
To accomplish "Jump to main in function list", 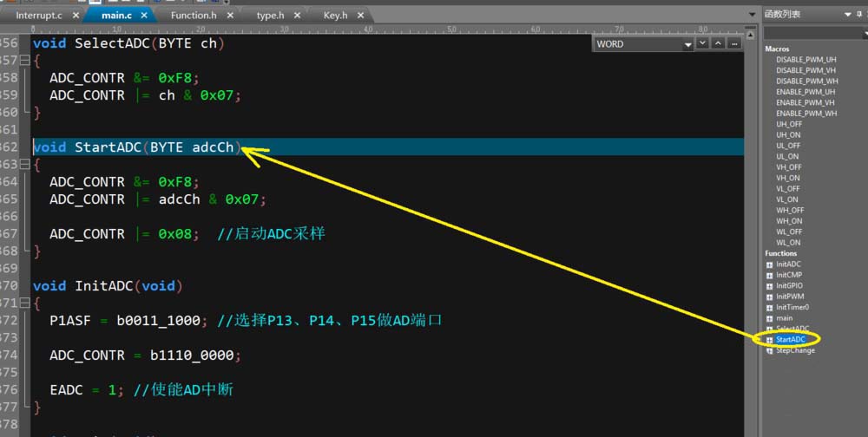I will coord(785,318).
